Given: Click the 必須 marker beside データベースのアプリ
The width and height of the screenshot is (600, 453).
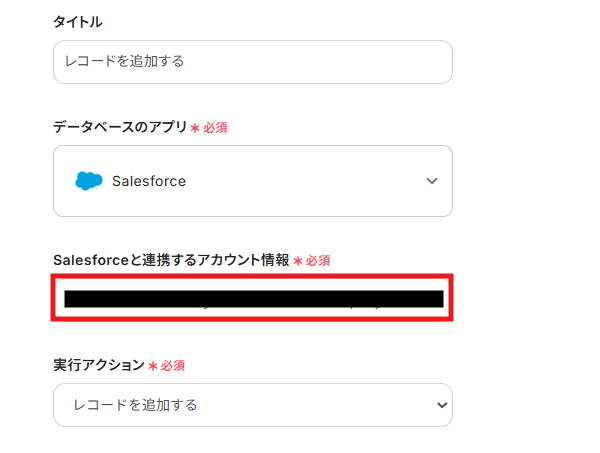Looking at the screenshot, I should (216, 128).
